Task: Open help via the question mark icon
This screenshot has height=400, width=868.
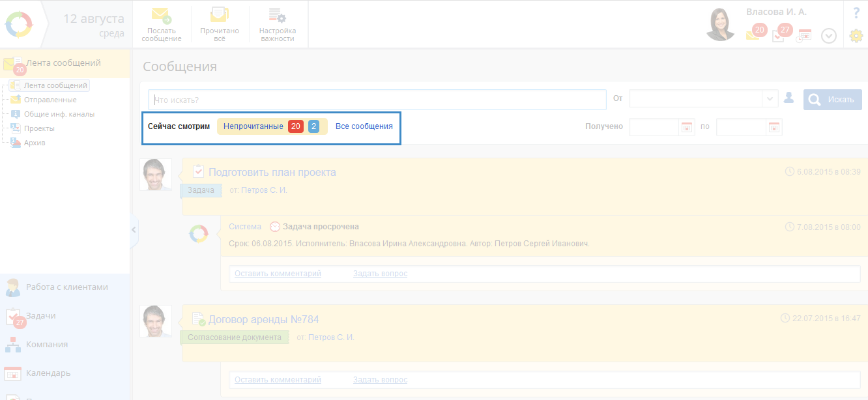Action: (x=856, y=12)
